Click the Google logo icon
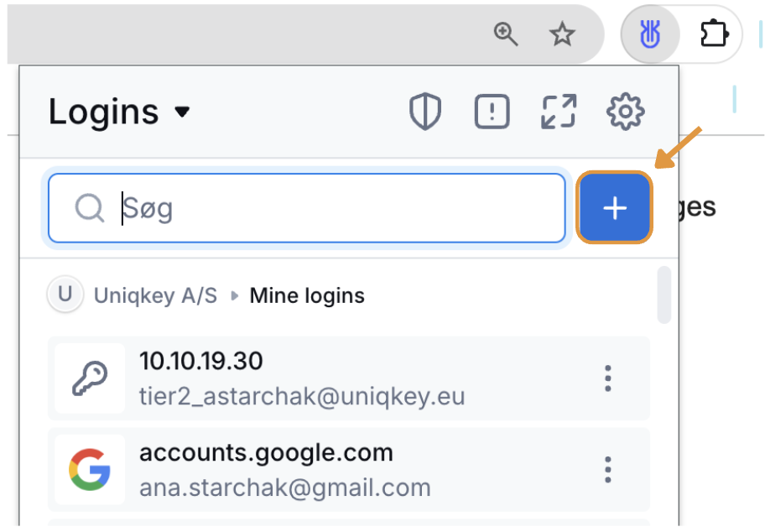The height and width of the screenshot is (532, 765). point(90,469)
